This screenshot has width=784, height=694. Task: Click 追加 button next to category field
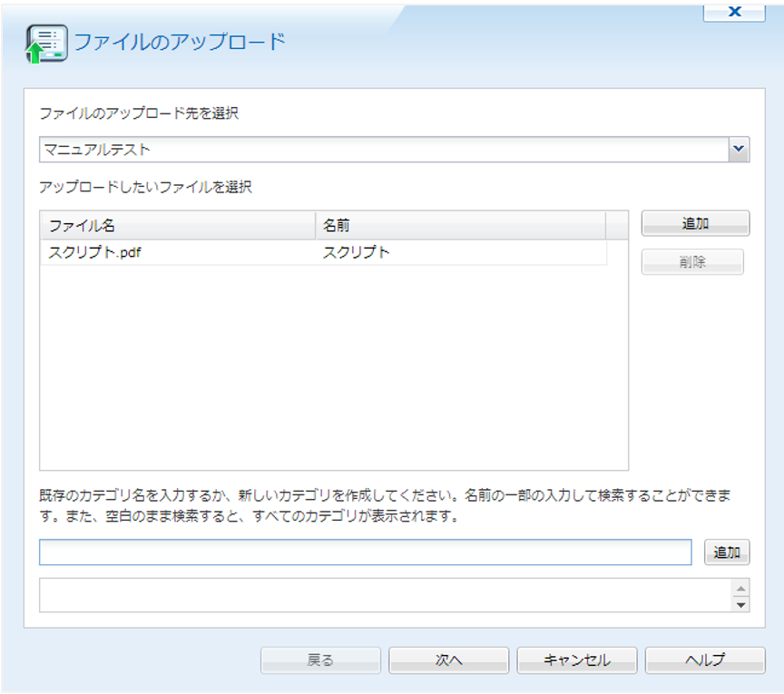pyautogui.click(x=727, y=552)
